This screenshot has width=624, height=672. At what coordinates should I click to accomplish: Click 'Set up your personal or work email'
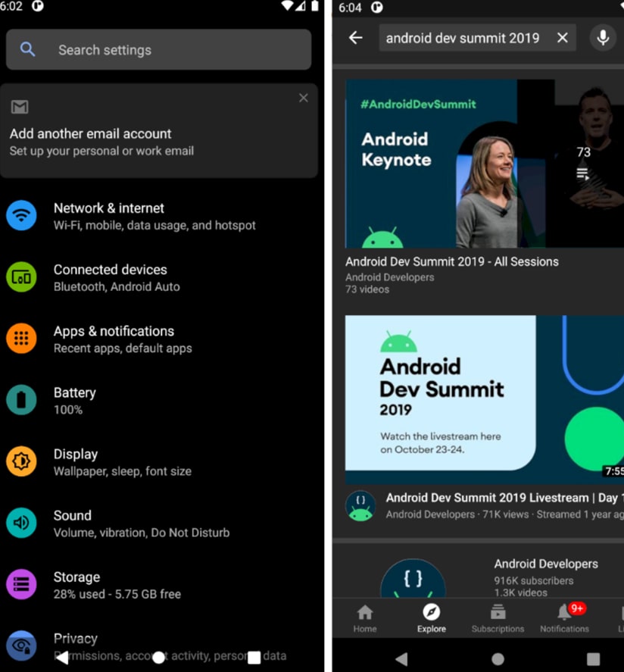(x=101, y=151)
